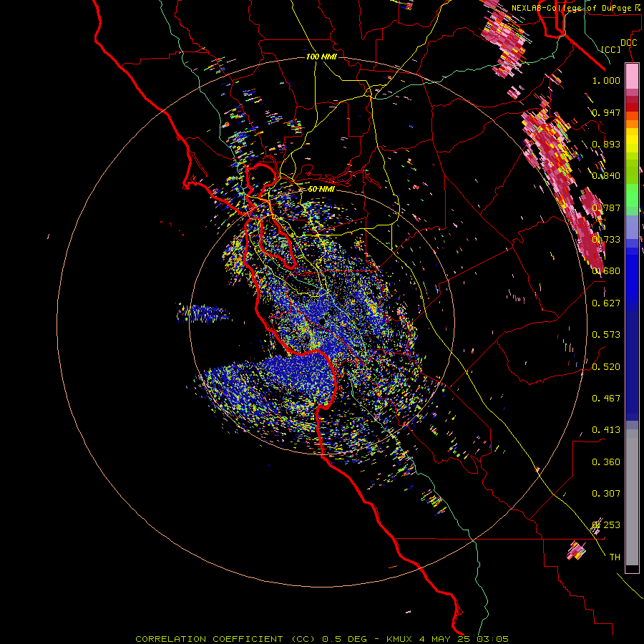Screen dimensions: 644x644
Task: Pick the orange swatch on the color bar
Action: pyautogui.click(x=632, y=124)
